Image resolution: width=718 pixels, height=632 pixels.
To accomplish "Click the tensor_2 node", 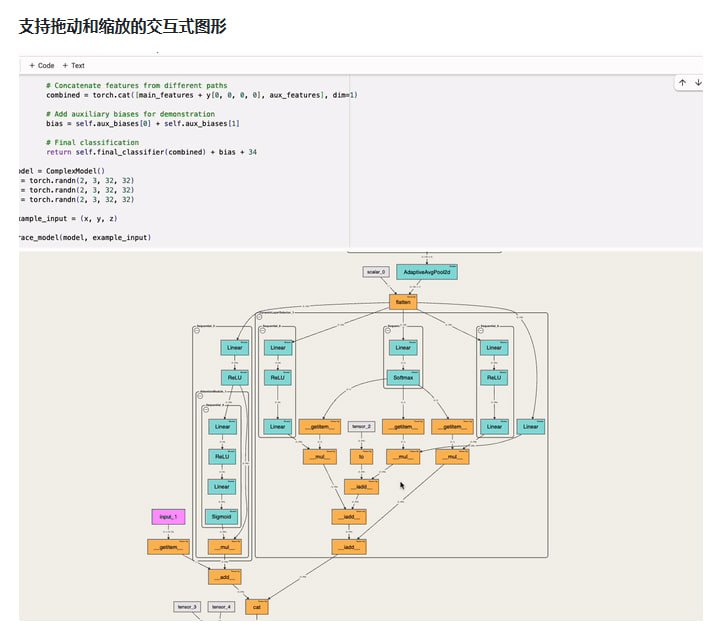I will coord(361,427).
